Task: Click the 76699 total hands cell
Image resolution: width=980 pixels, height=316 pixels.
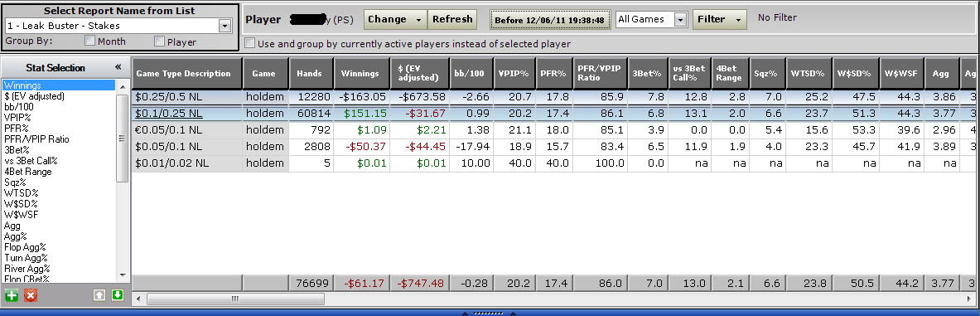Action: click(311, 284)
